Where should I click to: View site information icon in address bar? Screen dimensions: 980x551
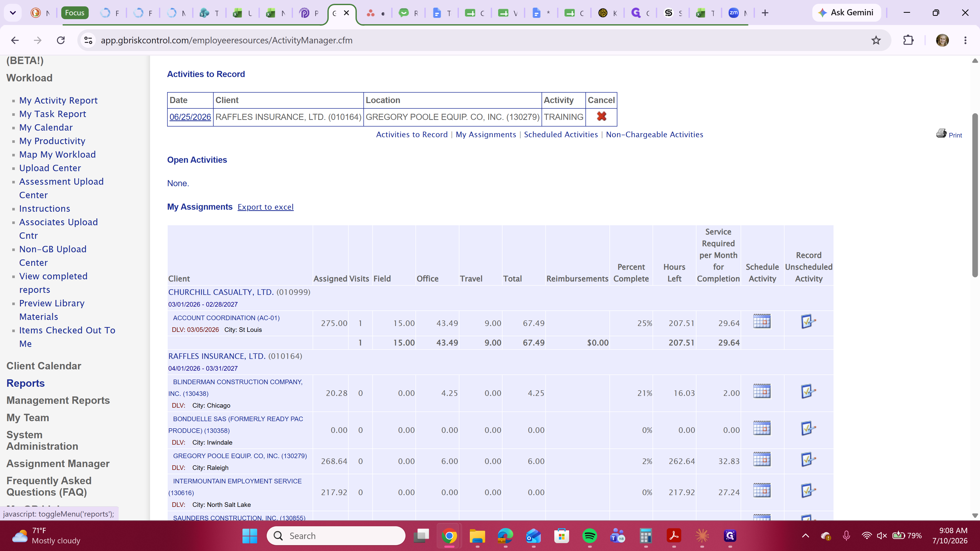point(88,40)
